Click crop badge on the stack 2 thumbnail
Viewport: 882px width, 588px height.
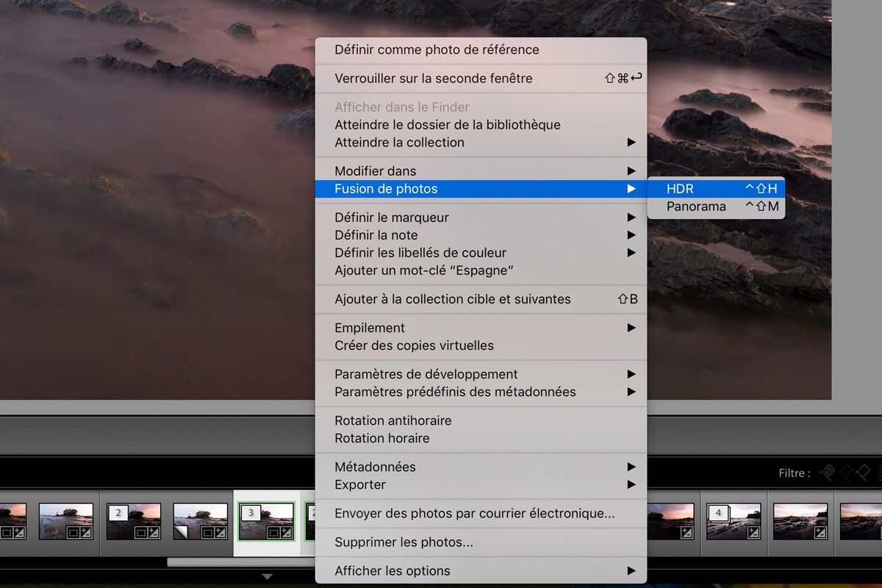tap(140, 532)
